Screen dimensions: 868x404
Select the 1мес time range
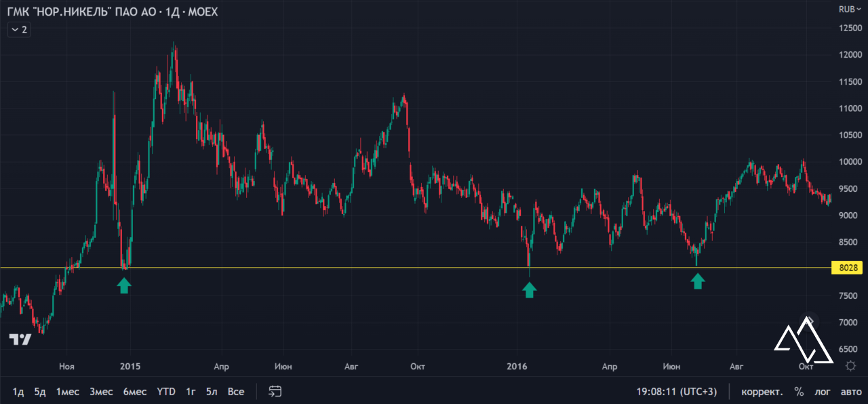[x=68, y=392]
